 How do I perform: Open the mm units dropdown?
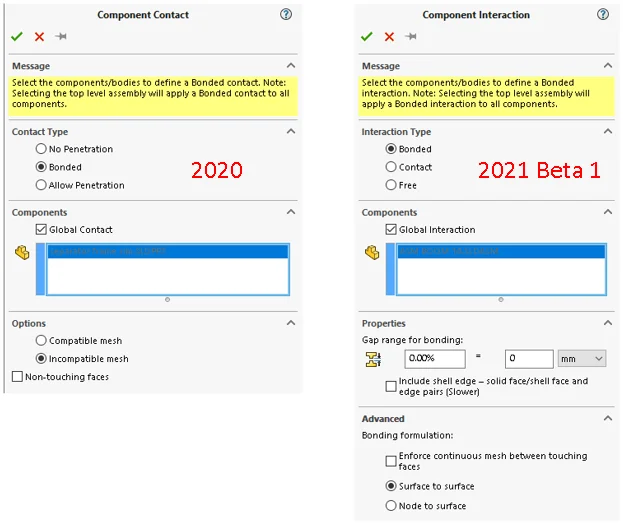click(x=581, y=358)
